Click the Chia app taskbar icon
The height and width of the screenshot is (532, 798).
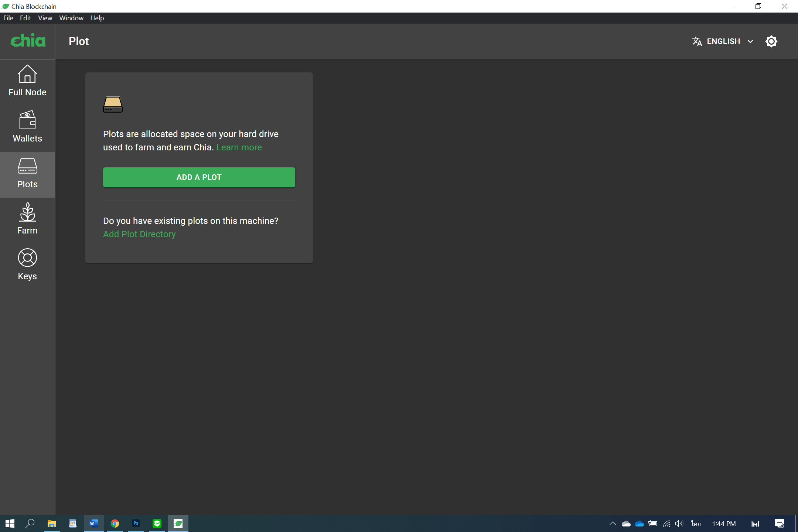pos(178,524)
